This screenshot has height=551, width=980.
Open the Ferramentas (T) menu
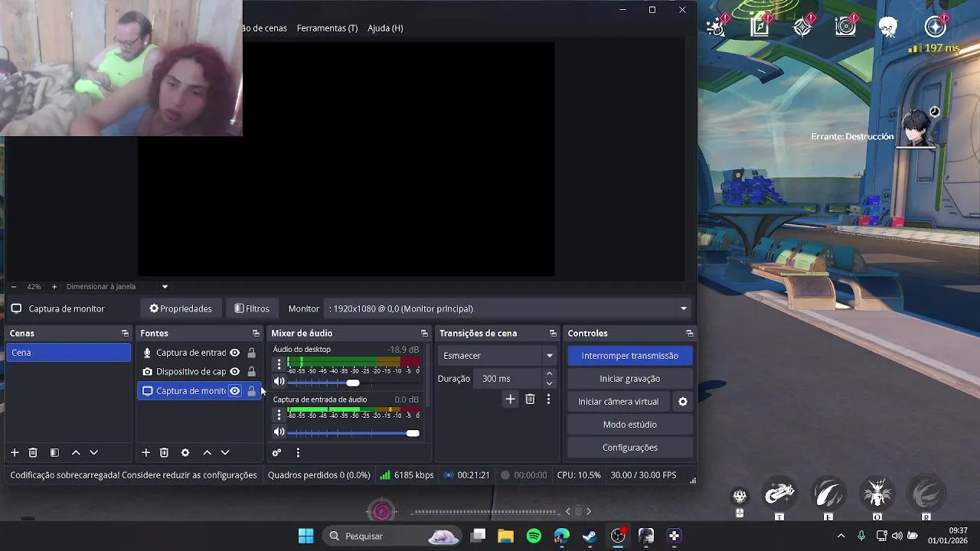click(x=327, y=28)
